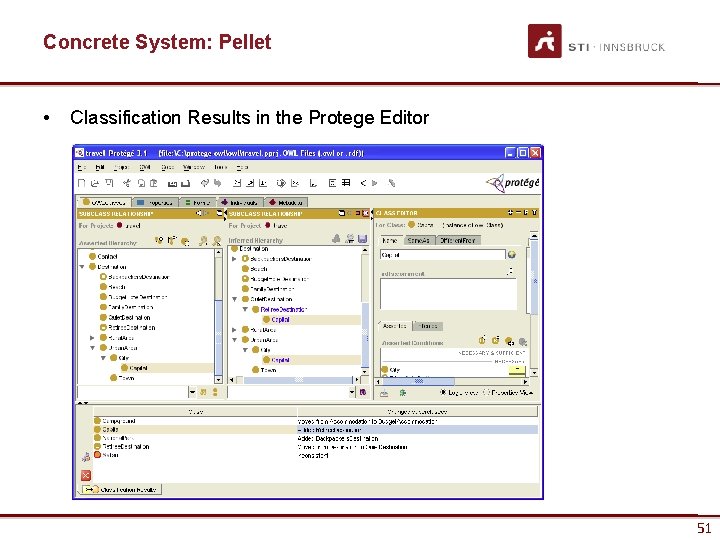Collapse City node in Asserted Hierarchy
Viewport: 720px width, 540px height.
103,358
